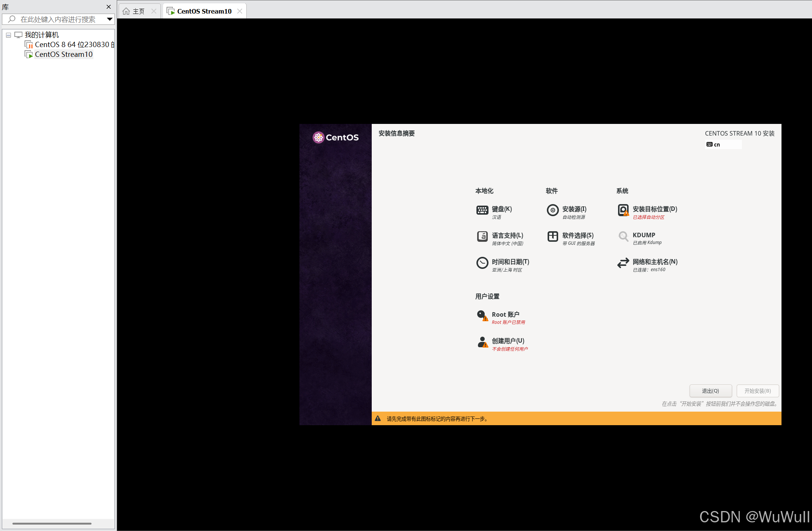Open KDUMP magnifier icon

pos(623,237)
